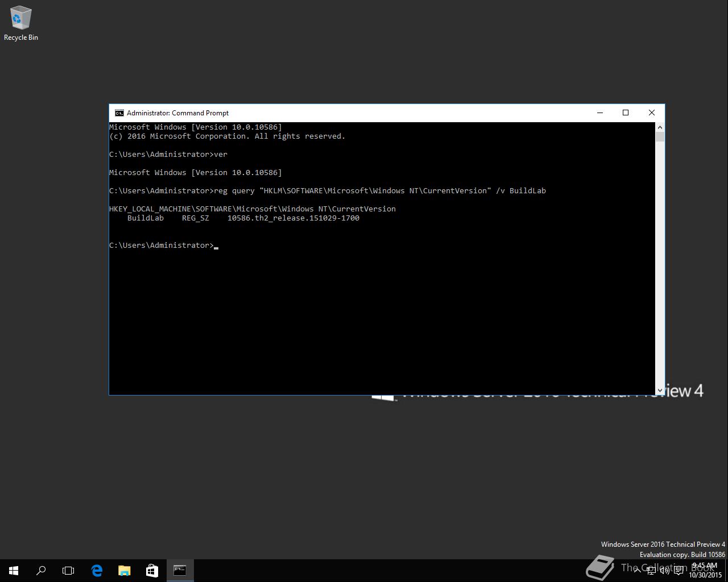Click the last prompt line with the cursor
The width and height of the screenshot is (728, 582).
click(x=164, y=245)
